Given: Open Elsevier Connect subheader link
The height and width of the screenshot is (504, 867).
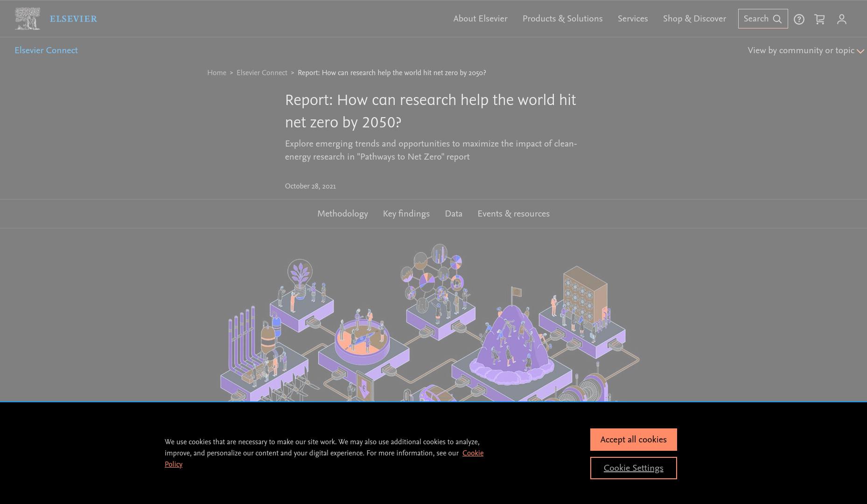Looking at the screenshot, I should pos(46,50).
